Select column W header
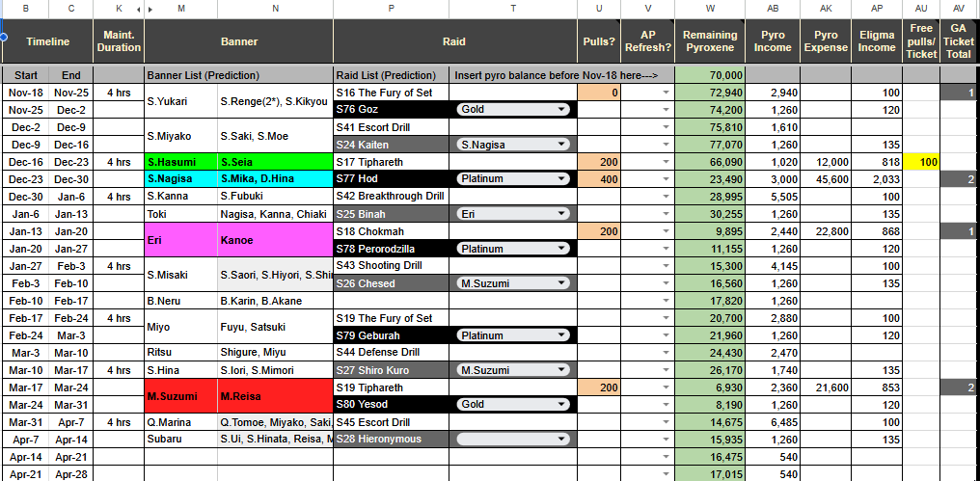Image resolution: width=980 pixels, height=481 pixels. pos(710,9)
